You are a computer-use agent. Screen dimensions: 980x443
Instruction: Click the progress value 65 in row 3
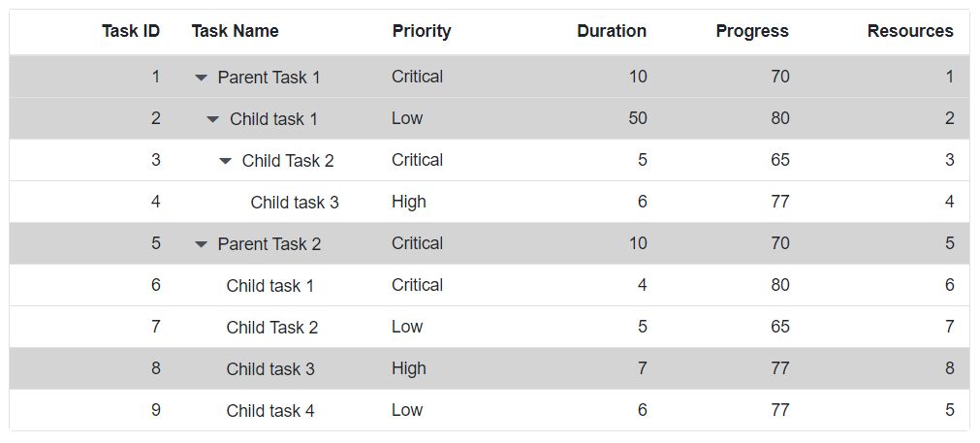[x=779, y=160]
